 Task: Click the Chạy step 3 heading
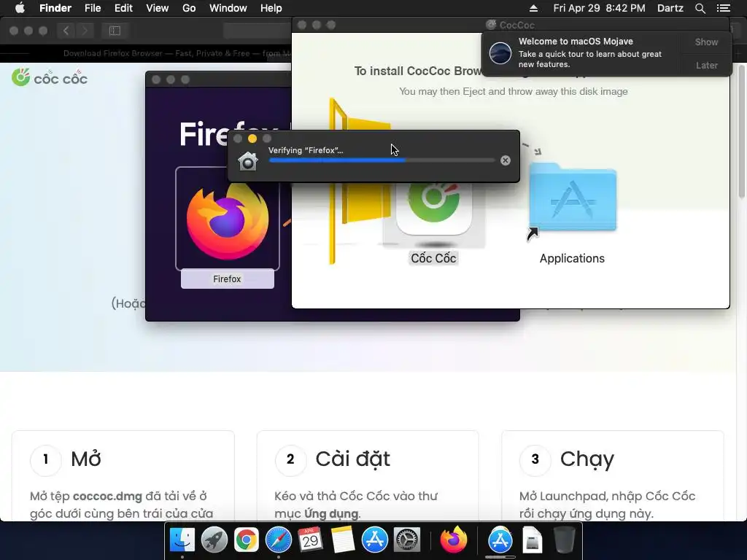click(587, 459)
